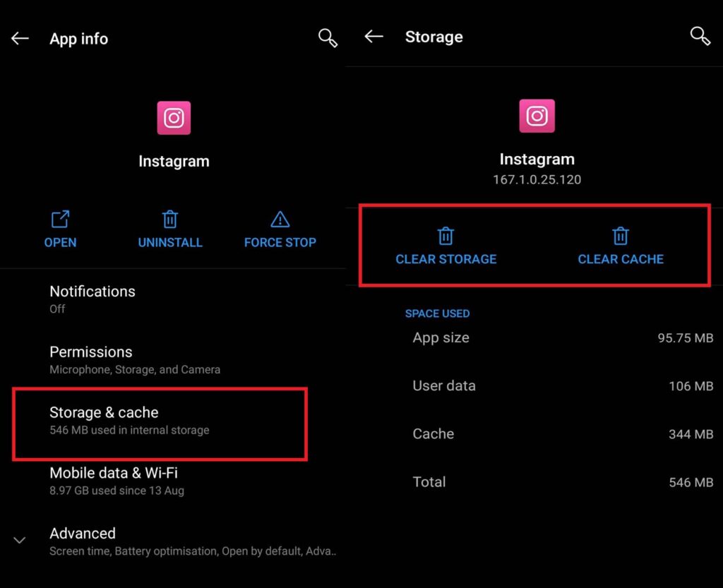Screen dimensions: 723x588
Task: Tap the CLEAR STORAGE button label
Action: tap(446, 259)
